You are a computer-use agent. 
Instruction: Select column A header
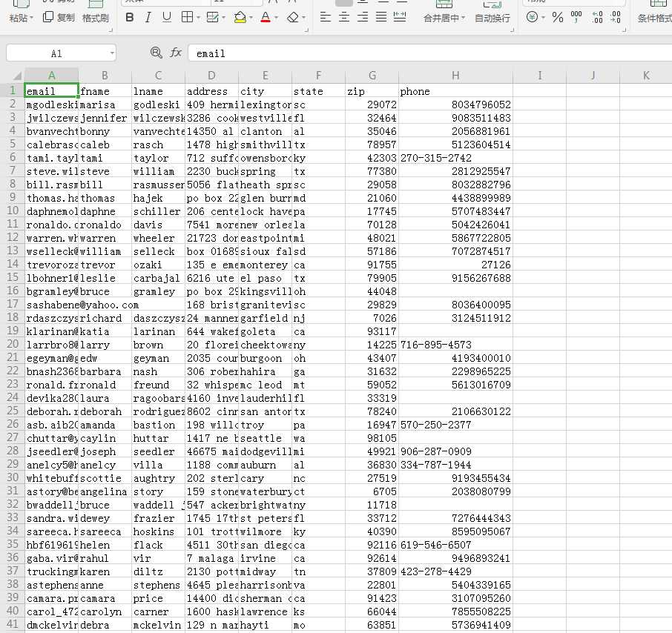pyautogui.click(x=51, y=76)
